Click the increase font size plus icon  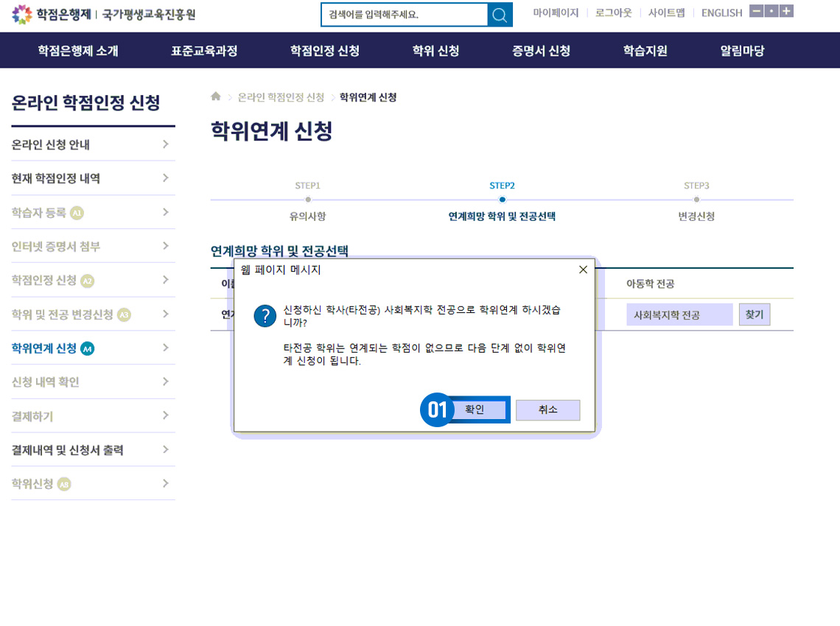coord(786,11)
